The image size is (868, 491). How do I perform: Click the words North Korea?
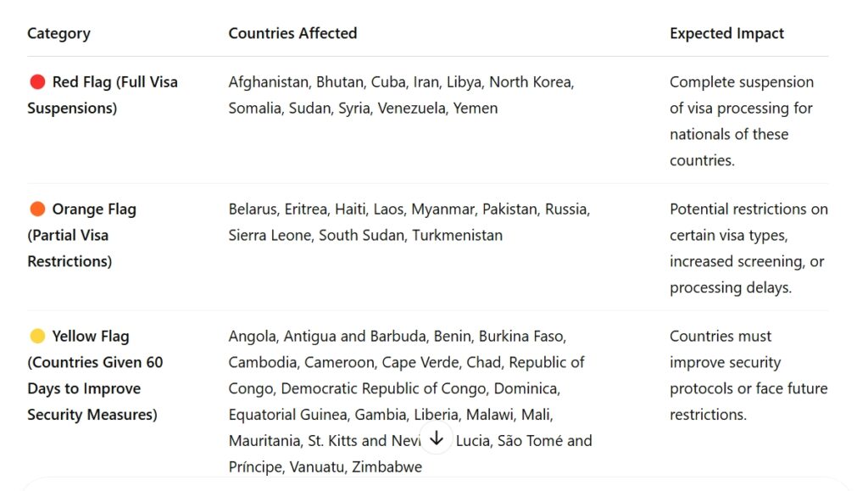[x=531, y=82]
